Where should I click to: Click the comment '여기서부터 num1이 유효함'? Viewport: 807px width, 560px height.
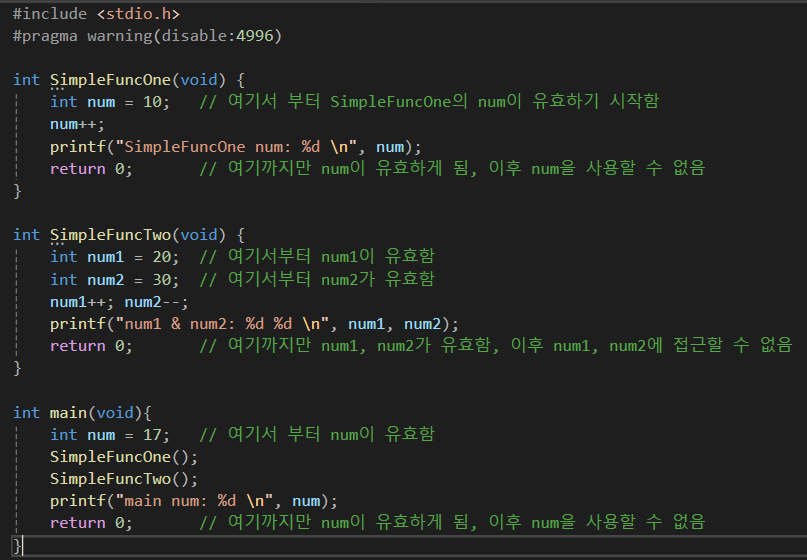click(317, 256)
